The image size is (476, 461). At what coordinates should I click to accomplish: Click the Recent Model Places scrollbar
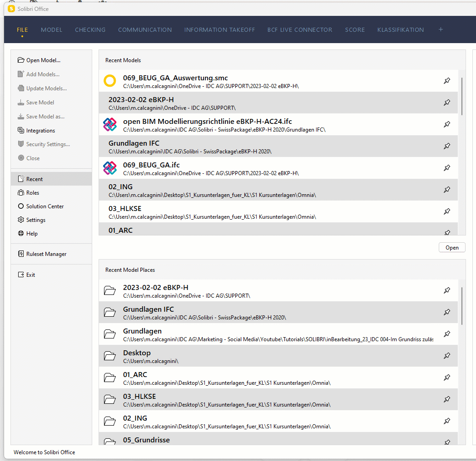pyautogui.click(x=462, y=306)
